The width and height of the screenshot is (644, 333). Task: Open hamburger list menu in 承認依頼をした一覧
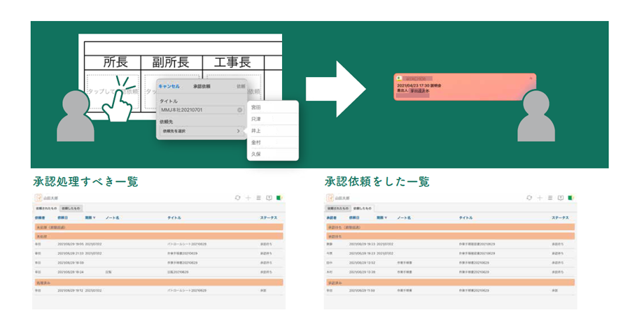[x=550, y=198]
